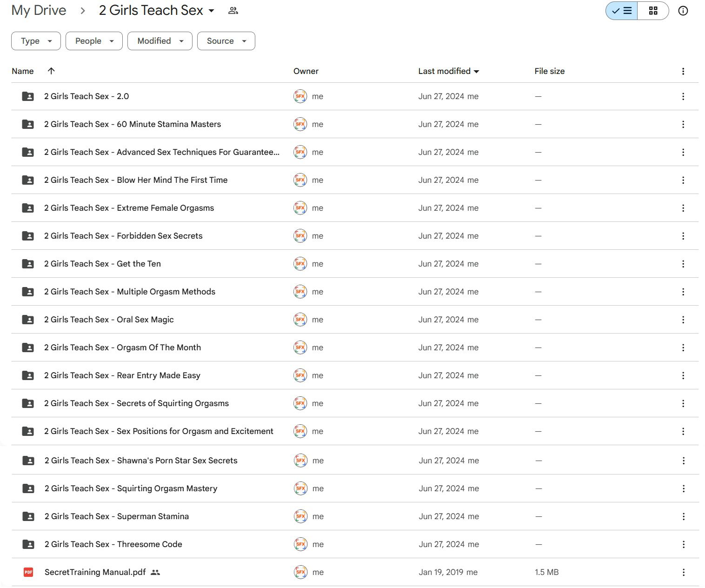Click the 'Jan 19, 2019' modified date
Screen dimensions: 705x588
(441, 572)
